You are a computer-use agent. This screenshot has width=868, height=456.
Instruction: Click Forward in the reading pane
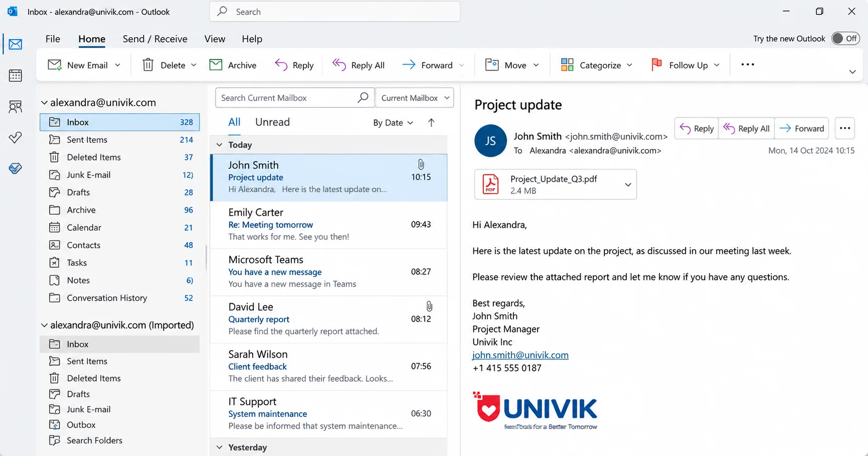[x=802, y=128]
